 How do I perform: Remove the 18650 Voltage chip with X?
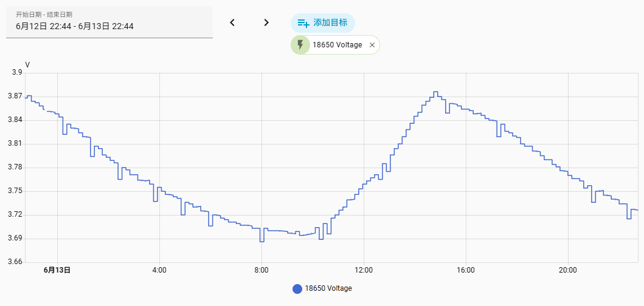[x=372, y=45]
